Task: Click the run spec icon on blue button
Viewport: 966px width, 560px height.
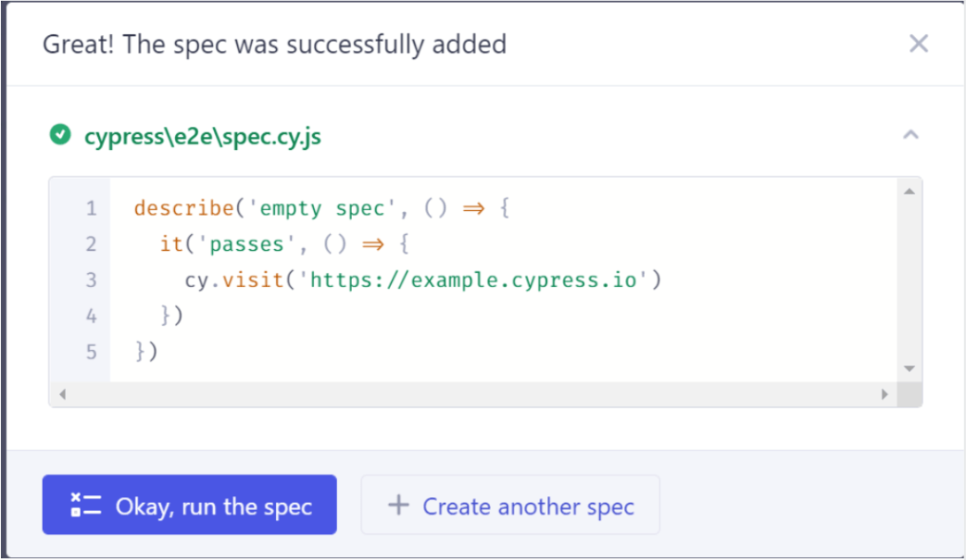Action: (85, 504)
